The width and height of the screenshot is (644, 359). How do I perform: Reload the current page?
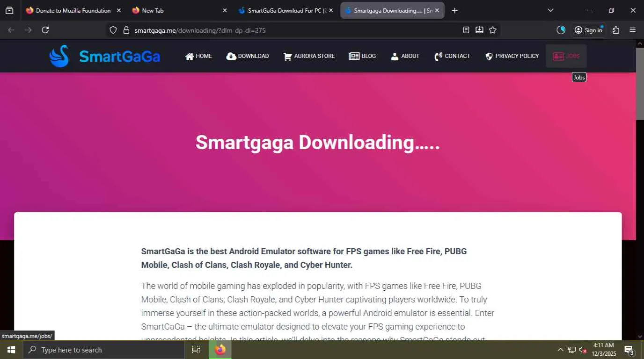45,30
